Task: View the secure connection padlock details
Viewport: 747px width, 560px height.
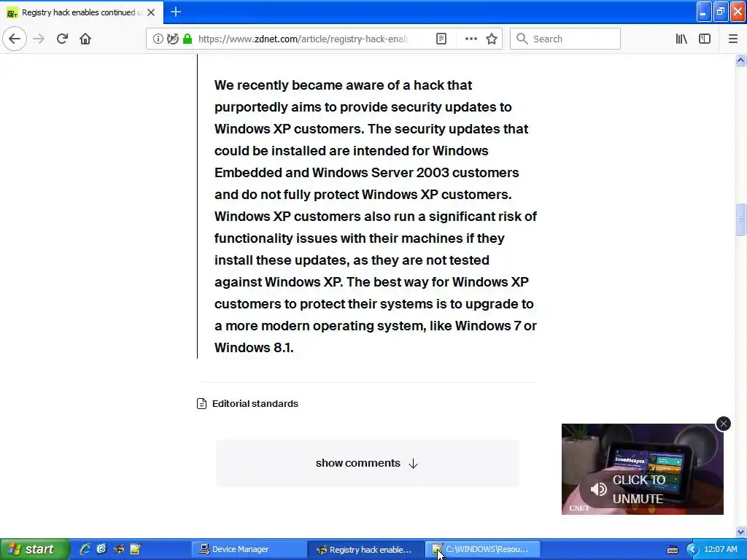Action: pyautogui.click(x=187, y=39)
